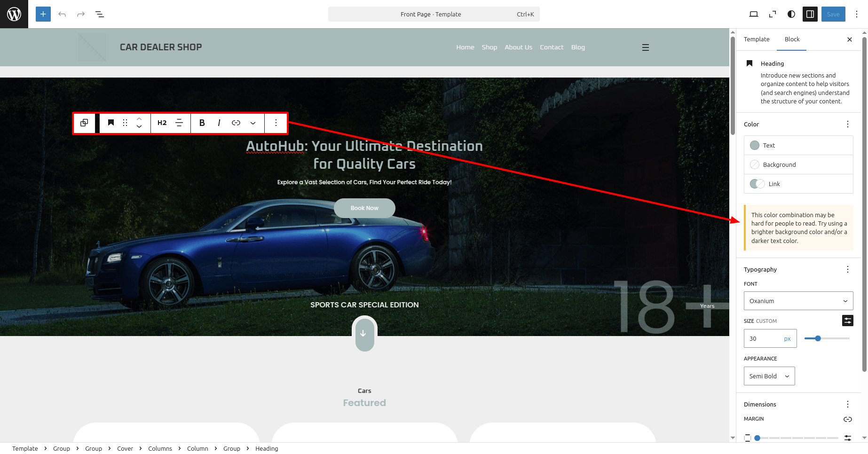Toggle zoom out view icon

click(x=773, y=14)
